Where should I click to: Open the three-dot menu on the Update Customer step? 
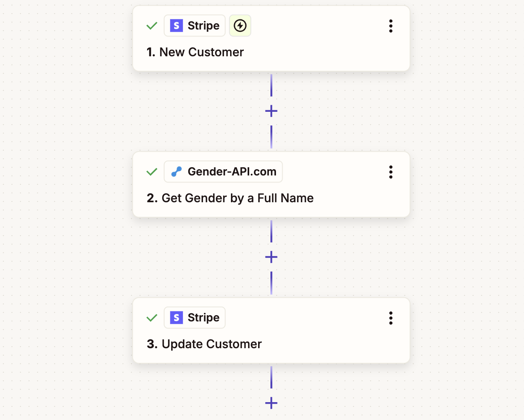pos(391,318)
